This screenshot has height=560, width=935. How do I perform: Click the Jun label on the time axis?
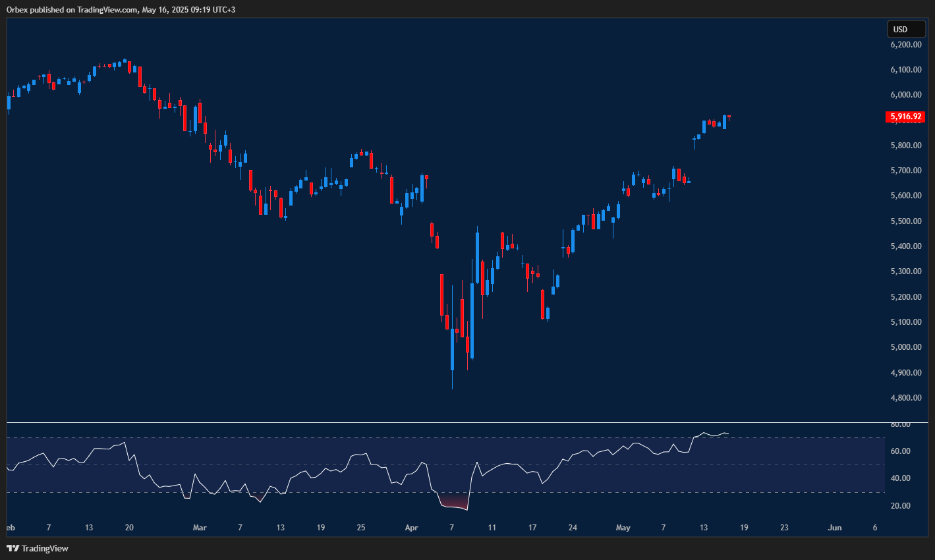coord(834,528)
